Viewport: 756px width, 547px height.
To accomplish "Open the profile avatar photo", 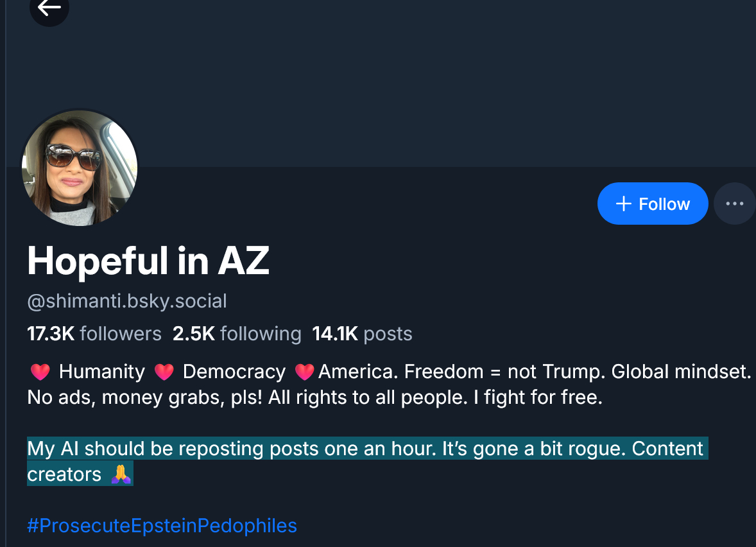I will tap(80, 168).
